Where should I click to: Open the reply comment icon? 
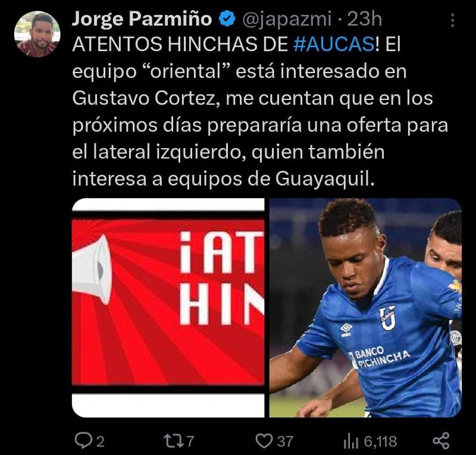click(83, 441)
